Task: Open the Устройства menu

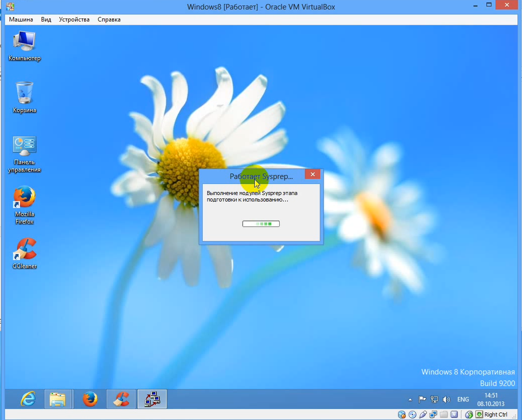Action: point(74,19)
